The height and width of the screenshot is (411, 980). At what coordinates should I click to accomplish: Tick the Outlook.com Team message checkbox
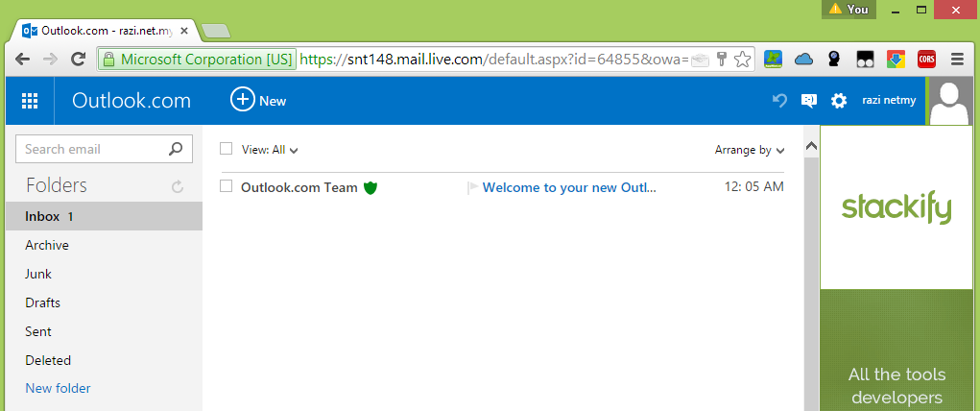(x=227, y=186)
